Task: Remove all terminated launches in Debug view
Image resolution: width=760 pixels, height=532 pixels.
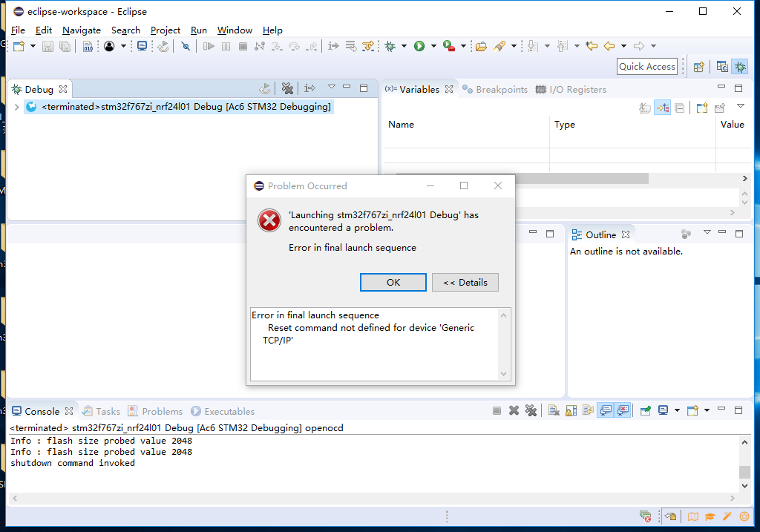Action: pyautogui.click(x=287, y=89)
